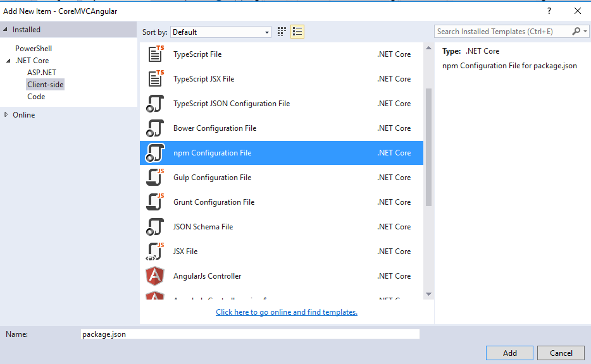Image resolution: width=591 pixels, height=364 pixels.
Task: Click here to go online and find templates
Action: pyautogui.click(x=287, y=312)
